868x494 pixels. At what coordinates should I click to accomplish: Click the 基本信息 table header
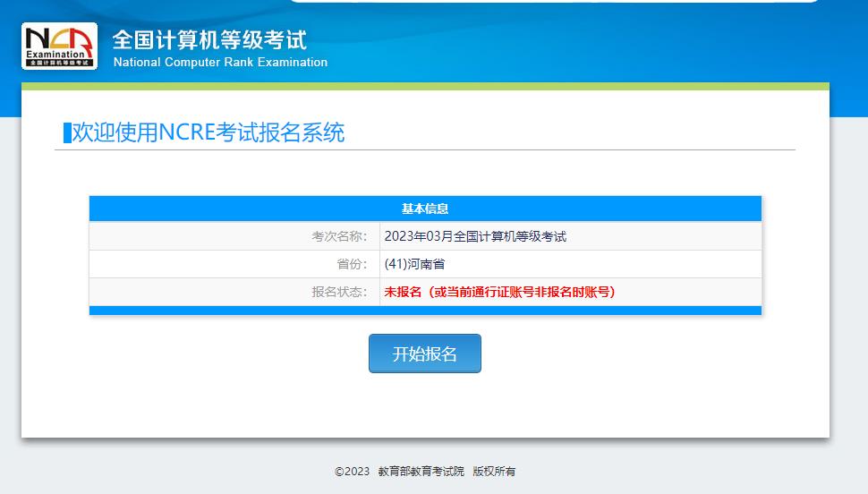(425, 209)
